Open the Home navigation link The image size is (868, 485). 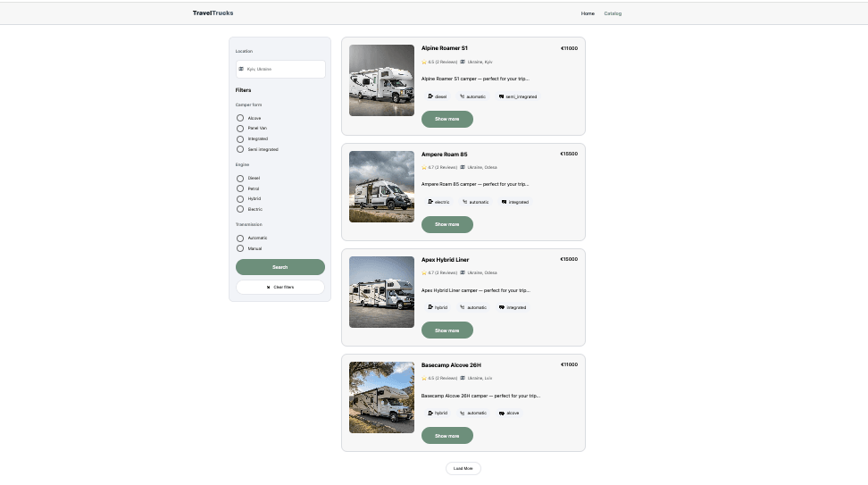click(588, 13)
